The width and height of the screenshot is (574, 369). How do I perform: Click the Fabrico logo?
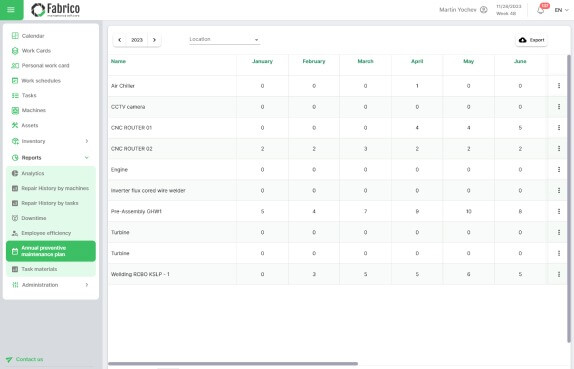(x=56, y=10)
